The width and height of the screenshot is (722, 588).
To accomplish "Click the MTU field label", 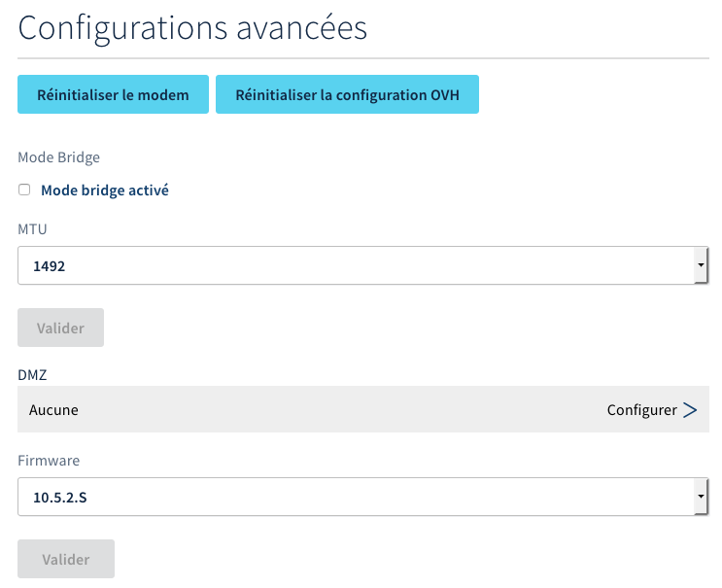I will tap(32, 229).
